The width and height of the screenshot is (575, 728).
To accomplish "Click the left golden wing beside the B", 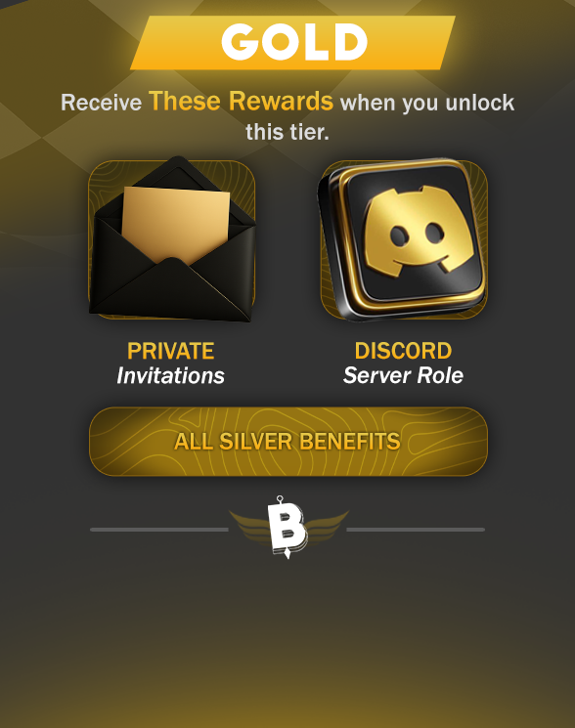I will 249,526.
